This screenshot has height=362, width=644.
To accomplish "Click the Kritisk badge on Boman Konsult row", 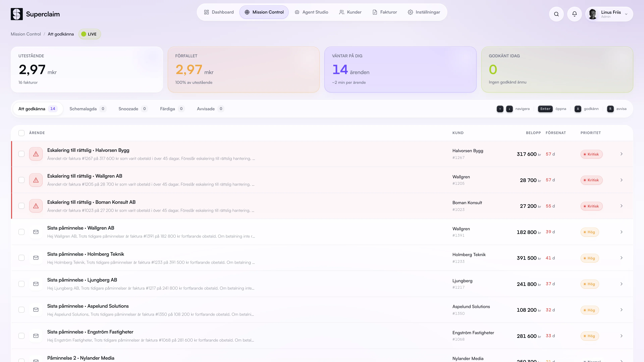I will pyautogui.click(x=592, y=206).
